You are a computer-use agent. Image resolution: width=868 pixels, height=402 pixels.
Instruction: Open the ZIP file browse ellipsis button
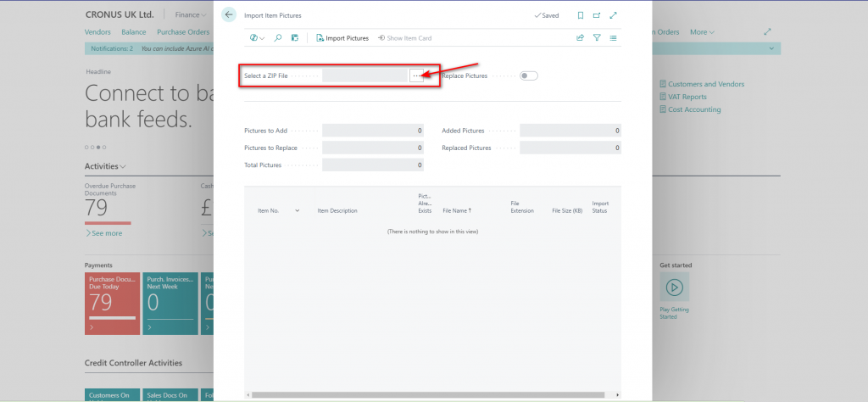[x=416, y=75]
